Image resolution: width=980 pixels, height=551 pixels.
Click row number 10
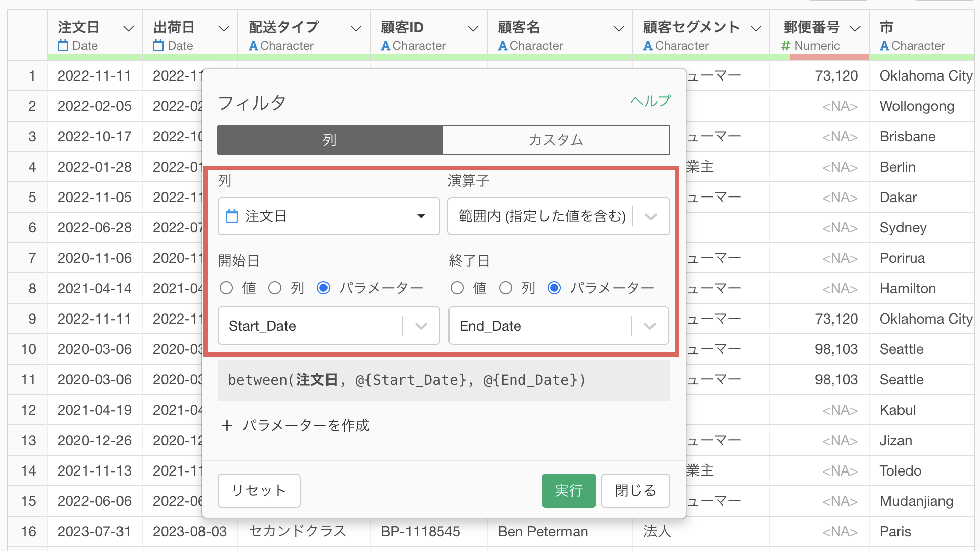tap(28, 349)
